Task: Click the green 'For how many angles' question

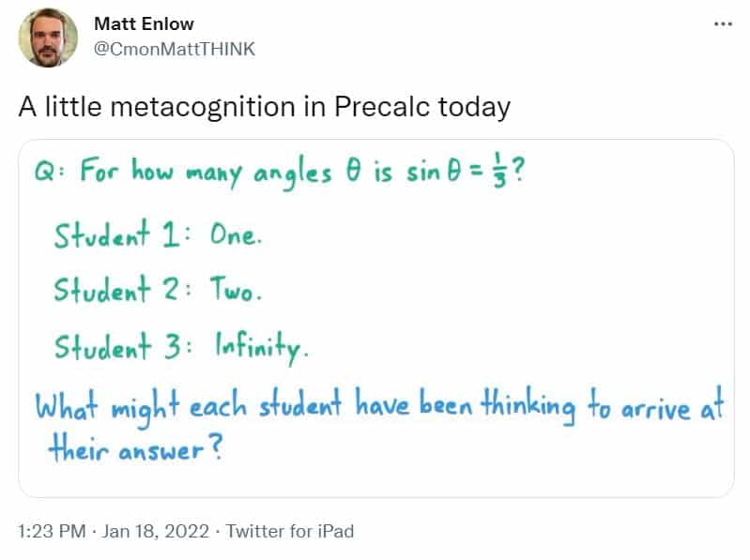Action: coord(280,171)
